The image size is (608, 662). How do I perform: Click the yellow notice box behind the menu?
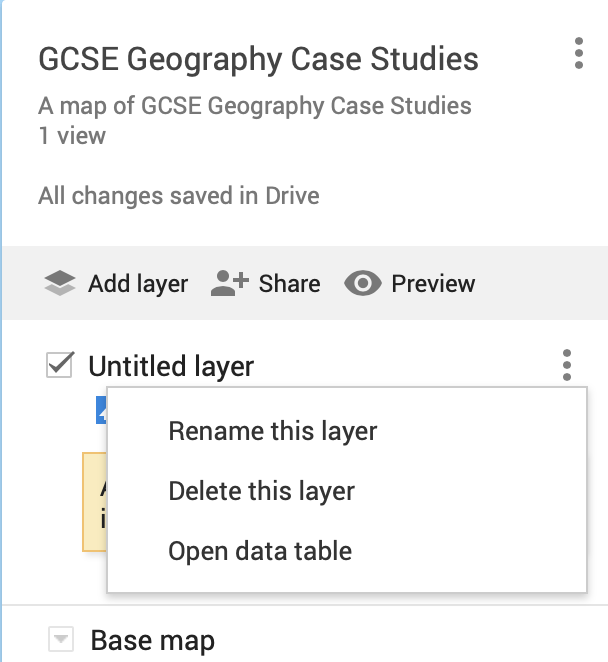click(x=94, y=502)
